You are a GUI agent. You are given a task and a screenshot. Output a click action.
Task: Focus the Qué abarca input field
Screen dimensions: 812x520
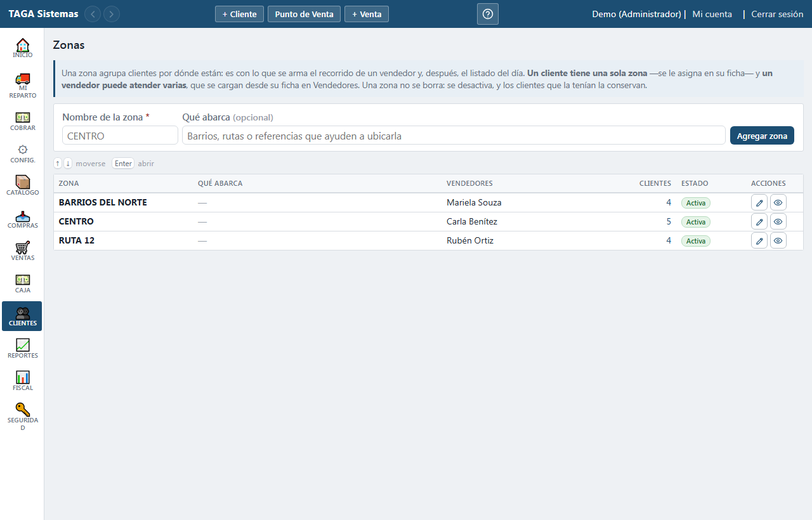pyautogui.click(x=454, y=136)
